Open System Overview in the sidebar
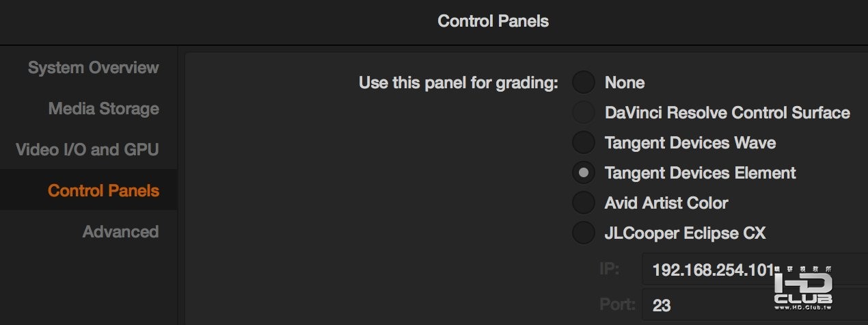This screenshot has width=868, height=325. [x=93, y=68]
